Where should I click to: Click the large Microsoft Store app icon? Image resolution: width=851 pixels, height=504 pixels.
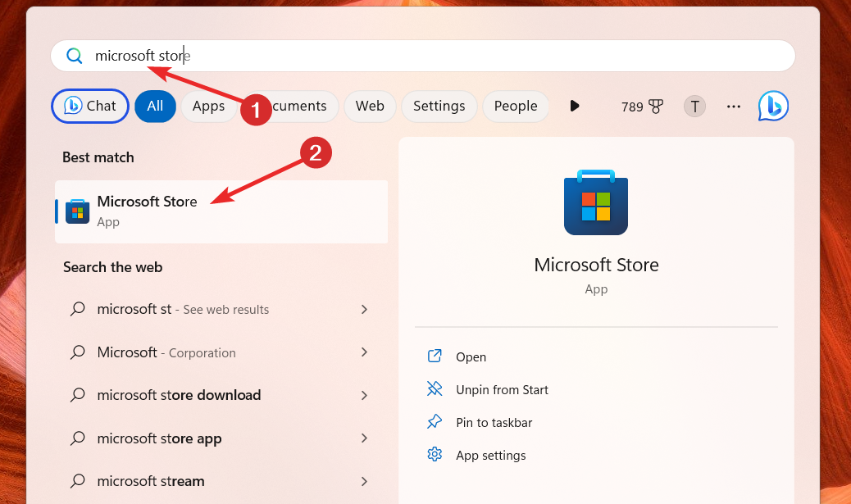(596, 202)
